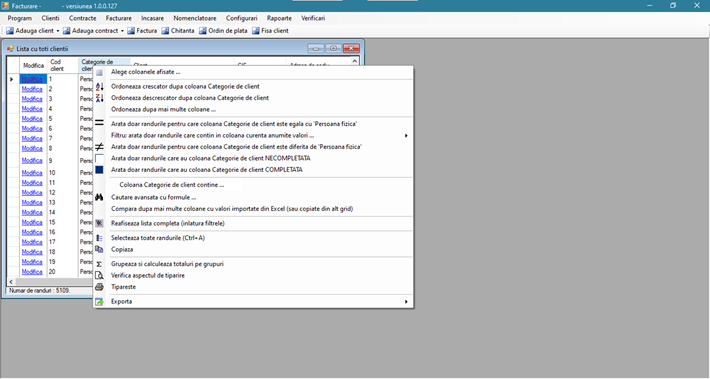This screenshot has width=710, height=379.
Task: Click the equals sign filter icon
Action: point(100,123)
